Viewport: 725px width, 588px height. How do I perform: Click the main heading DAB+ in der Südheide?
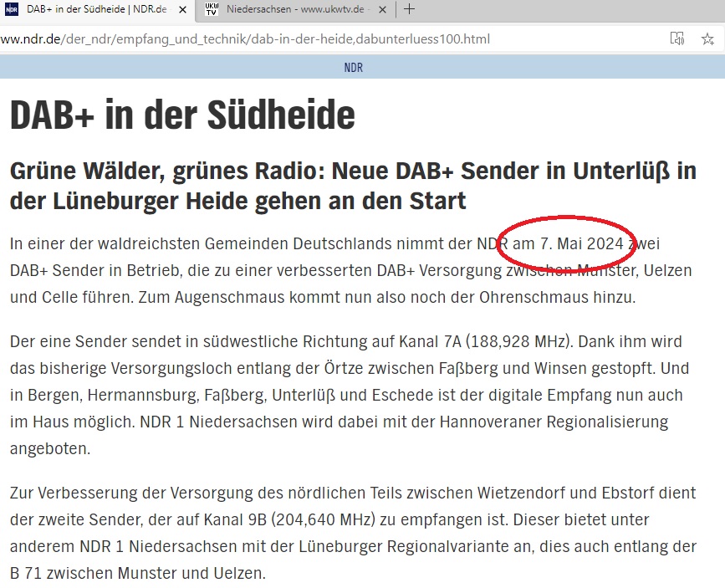181,115
